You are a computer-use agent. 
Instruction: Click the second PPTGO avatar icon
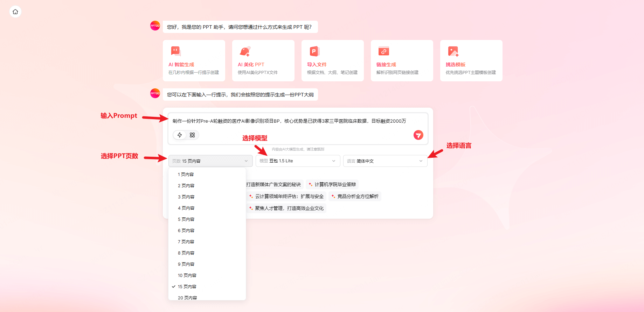pos(155,93)
